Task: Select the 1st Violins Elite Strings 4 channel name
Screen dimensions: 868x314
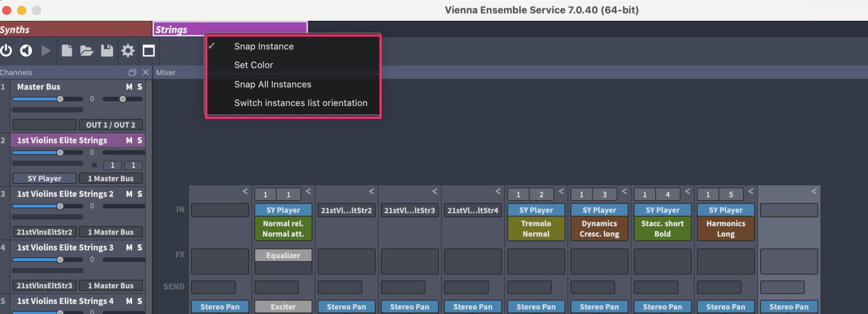Action: point(65,301)
